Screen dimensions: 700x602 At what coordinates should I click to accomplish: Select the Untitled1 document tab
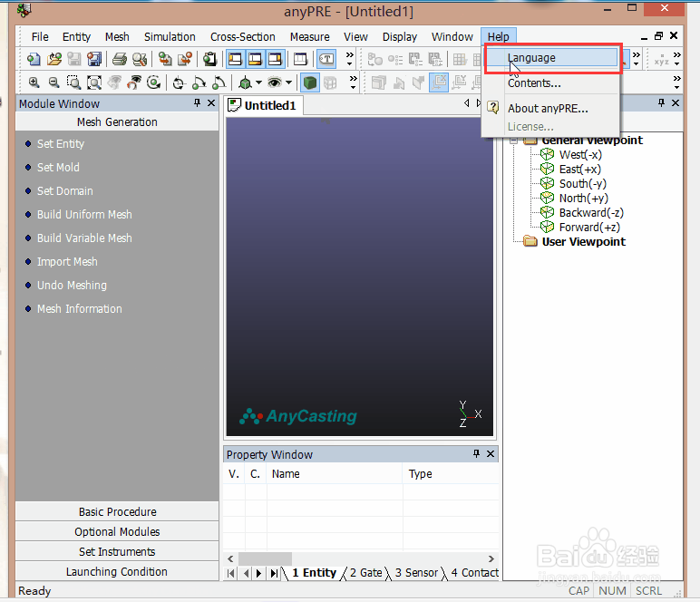pos(263,106)
